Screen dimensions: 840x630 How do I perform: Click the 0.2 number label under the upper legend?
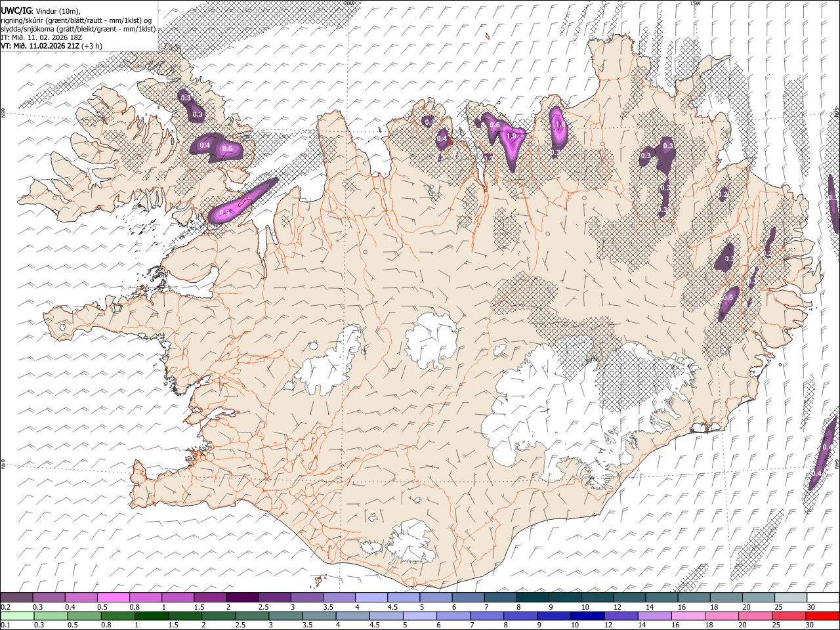5,607
